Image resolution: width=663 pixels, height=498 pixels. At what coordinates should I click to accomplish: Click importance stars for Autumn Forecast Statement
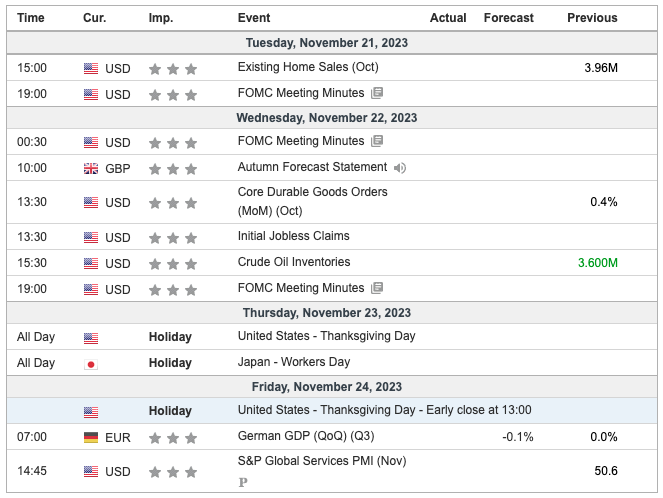click(173, 169)
